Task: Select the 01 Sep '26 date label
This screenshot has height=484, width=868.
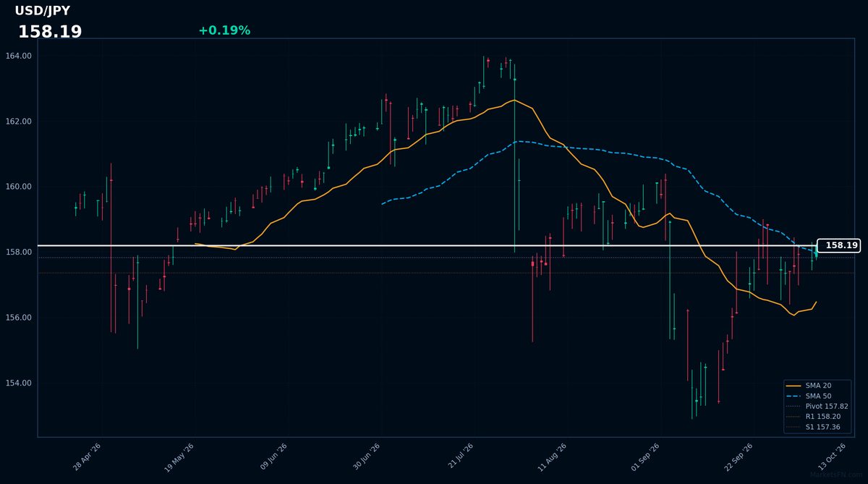Action: [646, 457]
